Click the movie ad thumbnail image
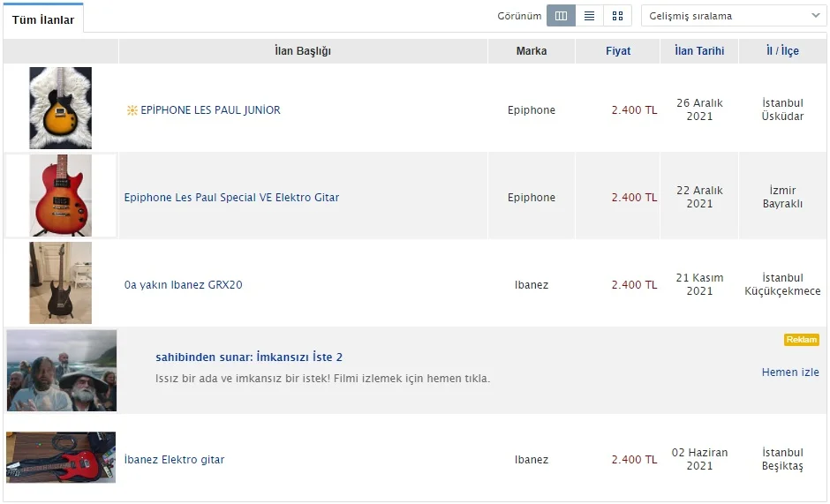Screen dimensions: 830x504 click(62, 371)
